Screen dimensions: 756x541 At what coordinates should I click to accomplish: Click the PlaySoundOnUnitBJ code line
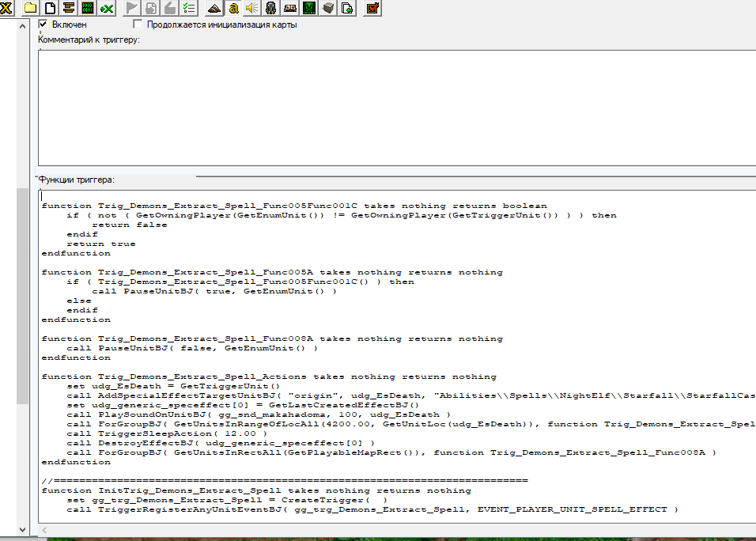pos(259,414)
